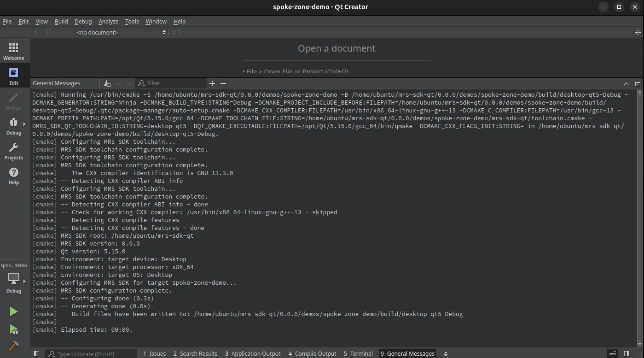Viewport: 644px width, 358px height.
Task: Open the File menu
Action: click(7, 21)
